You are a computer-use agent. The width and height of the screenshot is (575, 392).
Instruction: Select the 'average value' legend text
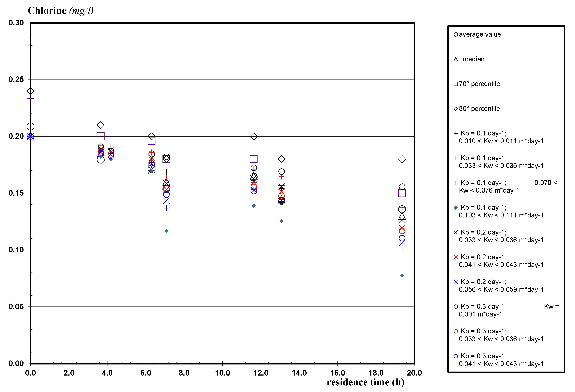click(x=480, y=34)
